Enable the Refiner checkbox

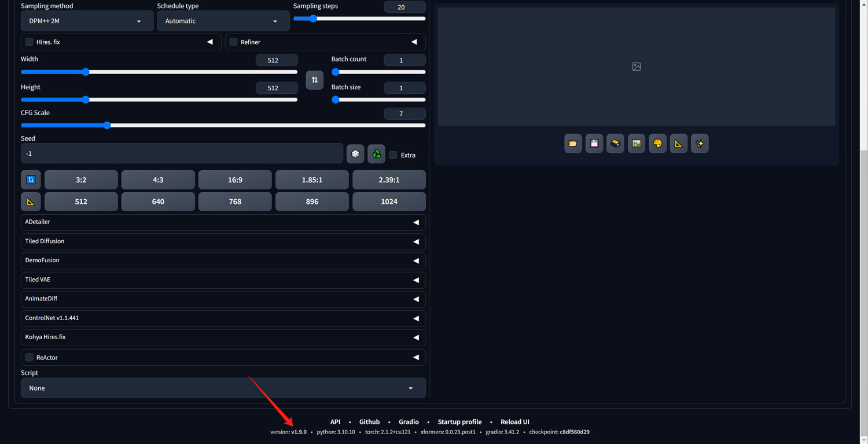point(233,42)
